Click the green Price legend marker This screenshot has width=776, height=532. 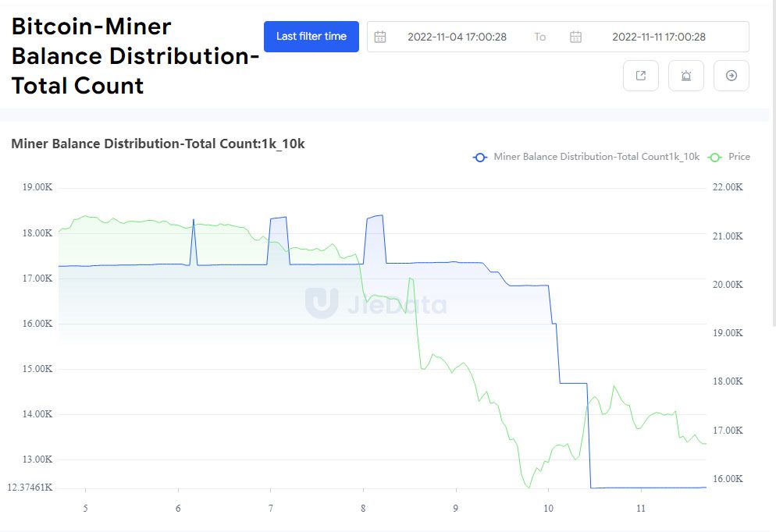[x=714, y=158]
